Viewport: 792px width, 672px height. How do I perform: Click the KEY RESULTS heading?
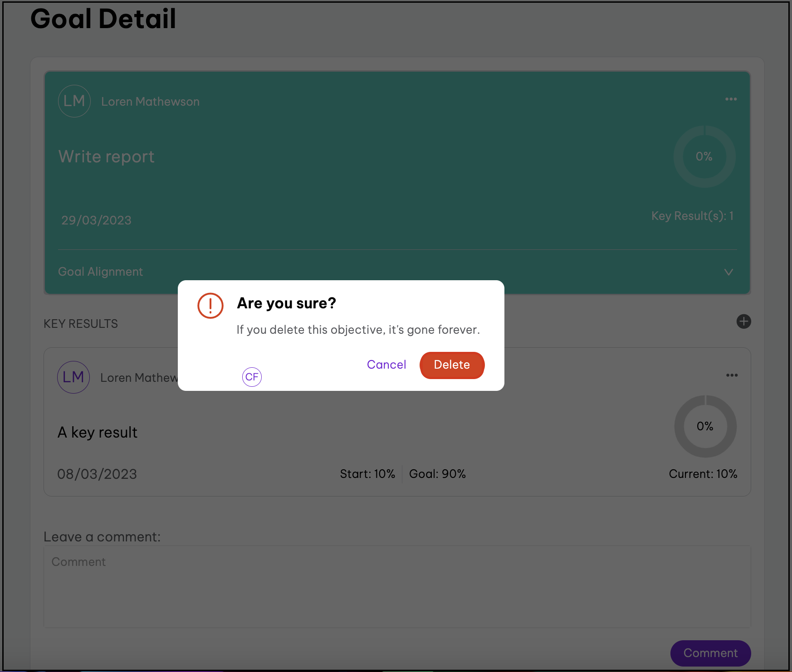click(x=81, y=324)
